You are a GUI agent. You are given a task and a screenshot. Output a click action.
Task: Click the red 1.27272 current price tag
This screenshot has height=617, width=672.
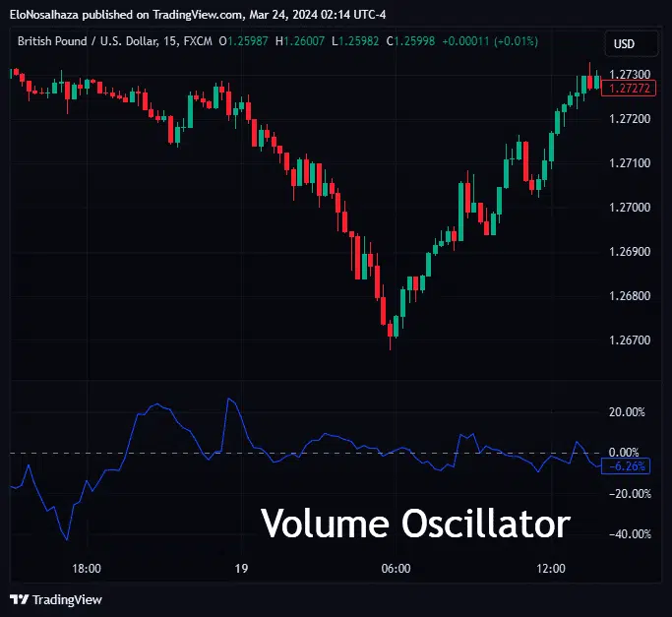pos(627,89)
